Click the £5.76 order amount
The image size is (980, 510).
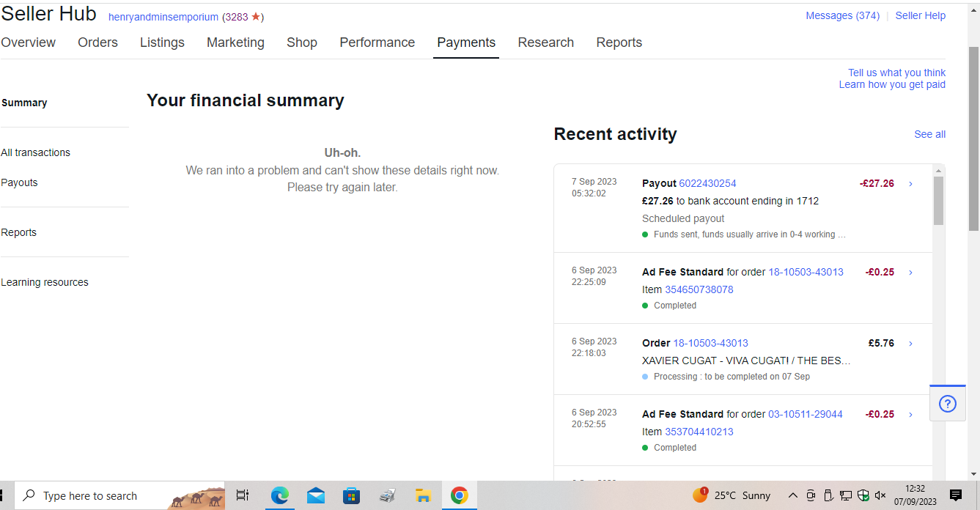(x=881, y=343)
